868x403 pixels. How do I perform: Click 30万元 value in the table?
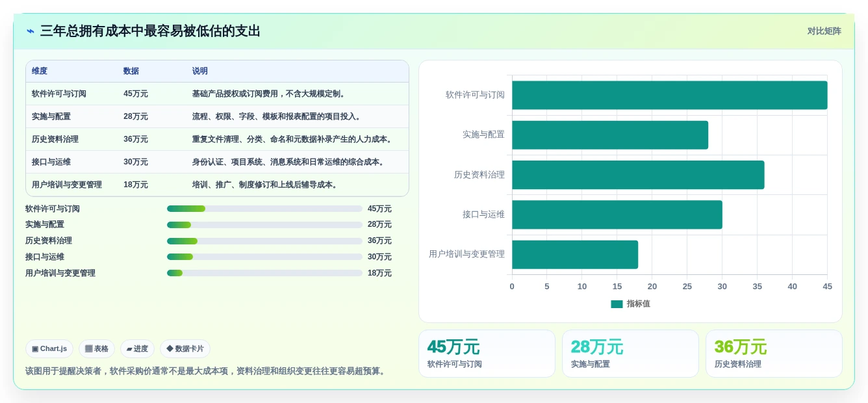click(136, 162)
